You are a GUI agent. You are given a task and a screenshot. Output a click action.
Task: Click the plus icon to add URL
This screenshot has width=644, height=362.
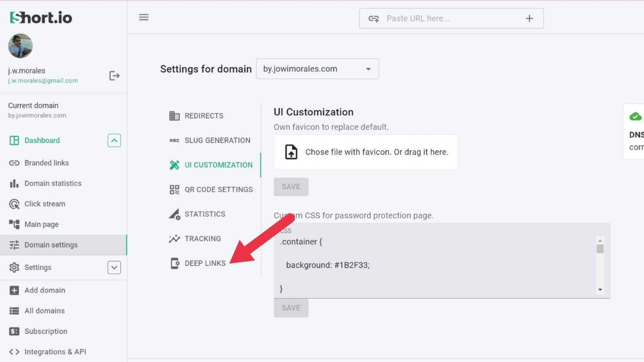pyautogui.click(x=529, y=19)
